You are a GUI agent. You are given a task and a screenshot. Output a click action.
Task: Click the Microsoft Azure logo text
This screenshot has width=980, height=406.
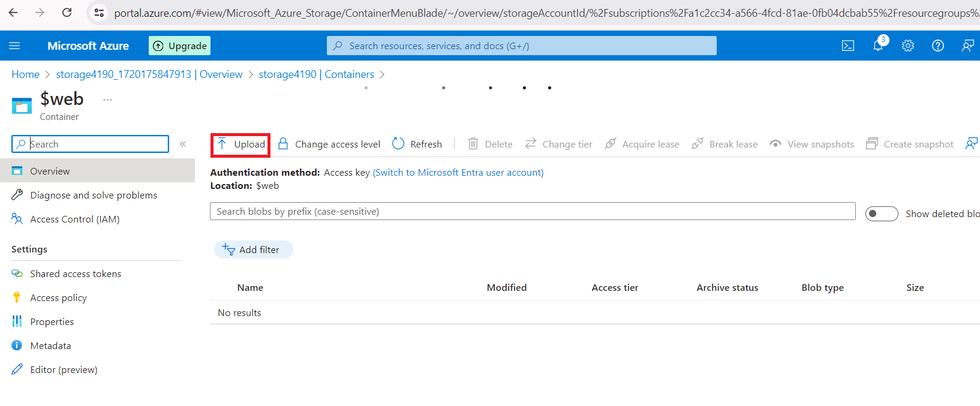pos(88,46)
